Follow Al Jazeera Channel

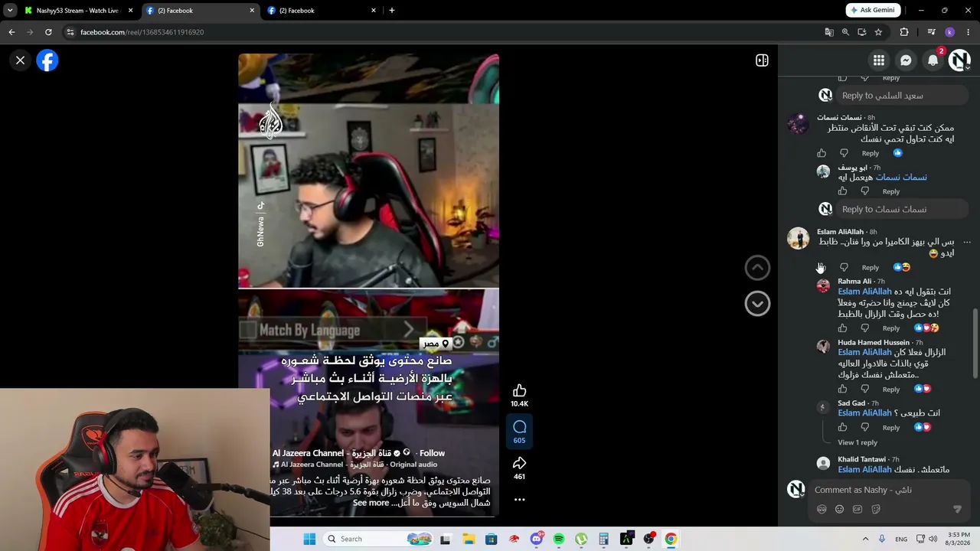coord(432,453)
